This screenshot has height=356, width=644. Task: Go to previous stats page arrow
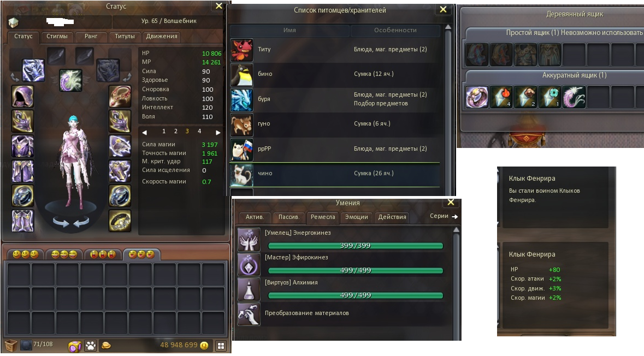145,132
